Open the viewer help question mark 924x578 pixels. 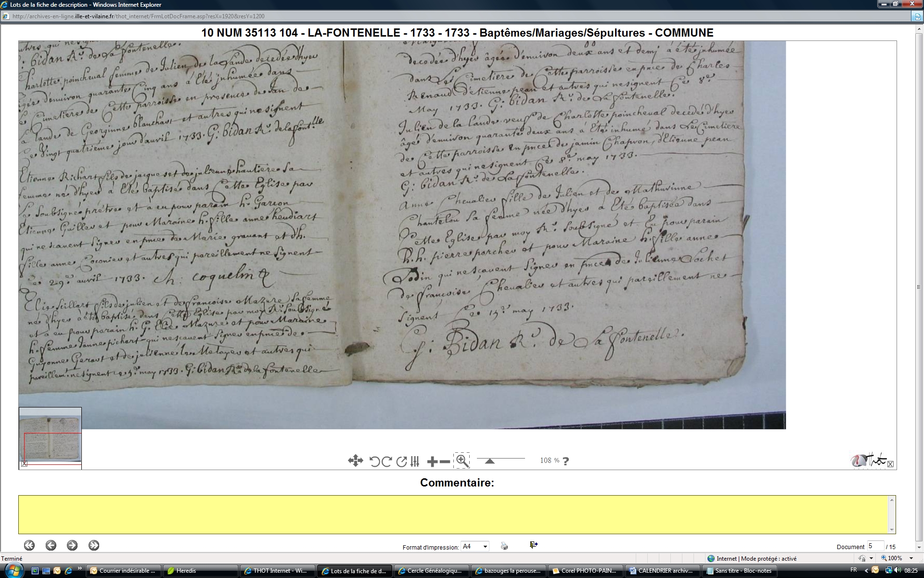pos(566,461)
